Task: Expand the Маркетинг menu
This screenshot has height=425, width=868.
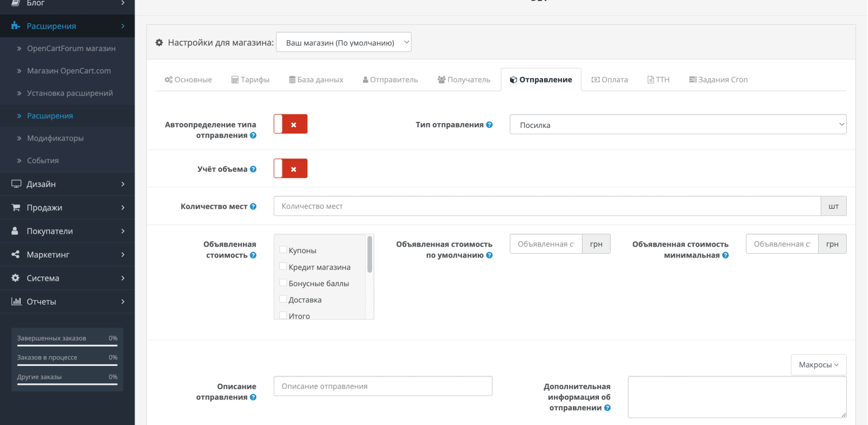Action: [x=67, y=255]
